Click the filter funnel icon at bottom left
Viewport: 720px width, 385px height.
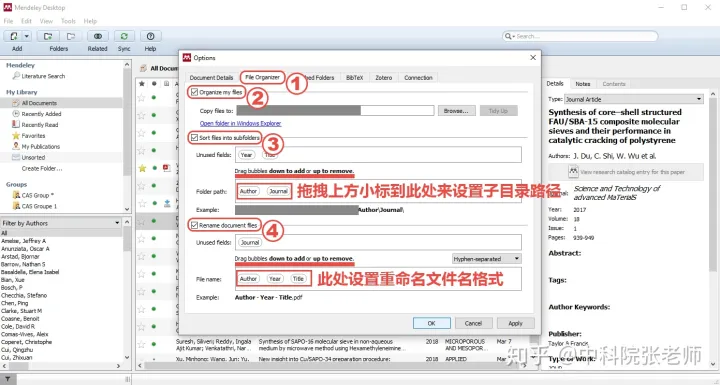coord(8,379)
